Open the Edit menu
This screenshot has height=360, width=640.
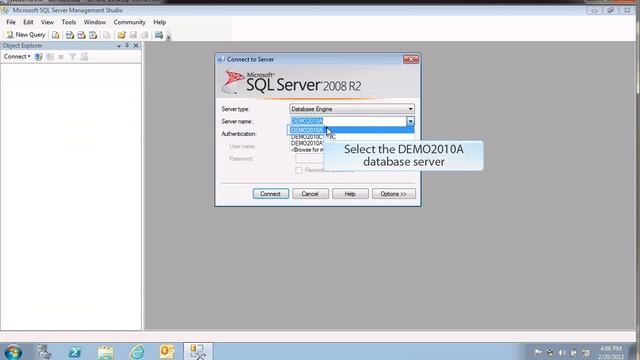pos(28,22)
